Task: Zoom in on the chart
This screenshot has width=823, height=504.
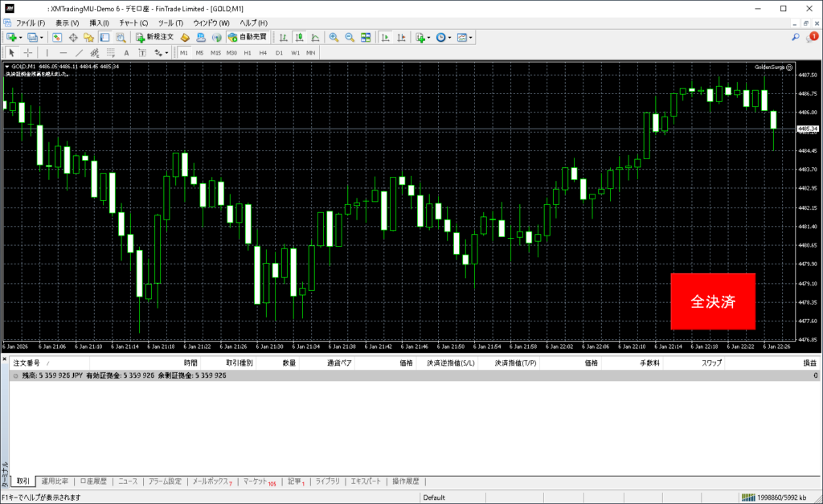Action: click(334, 37)
